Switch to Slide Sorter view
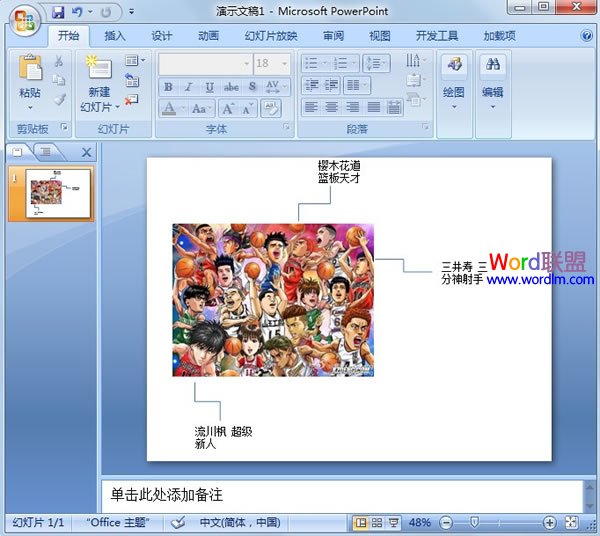 pyautogui.click(x=377, y=522)
